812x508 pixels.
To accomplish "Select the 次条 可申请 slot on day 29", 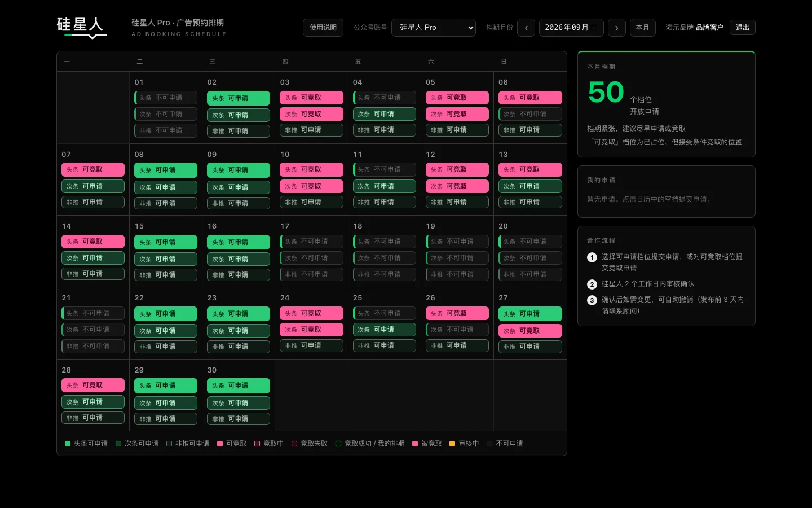I will click(166, 403).
